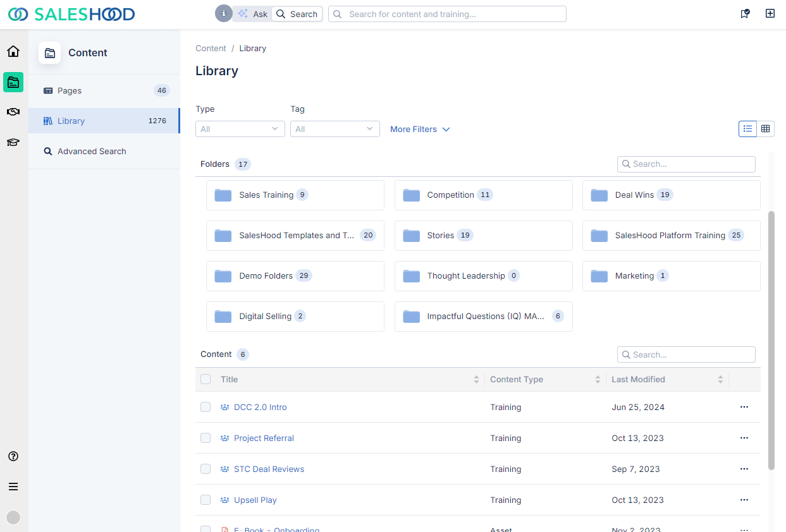The image size is (786, 532).
Task: Focus the Content table search field
Action: click(686, 354)
